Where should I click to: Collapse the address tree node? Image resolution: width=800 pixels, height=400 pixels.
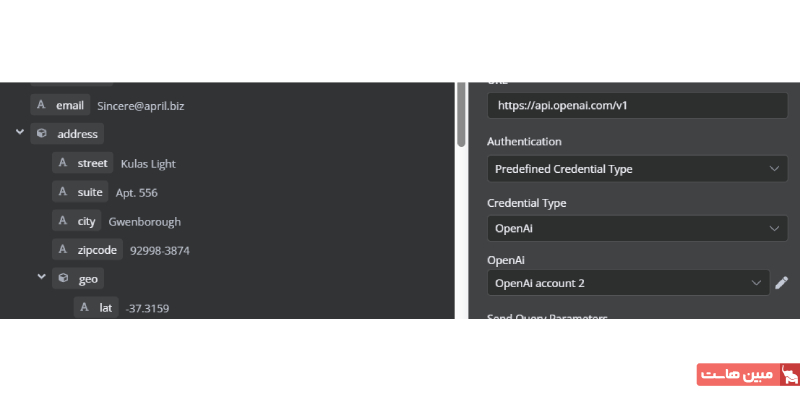[x=19, y=132]
